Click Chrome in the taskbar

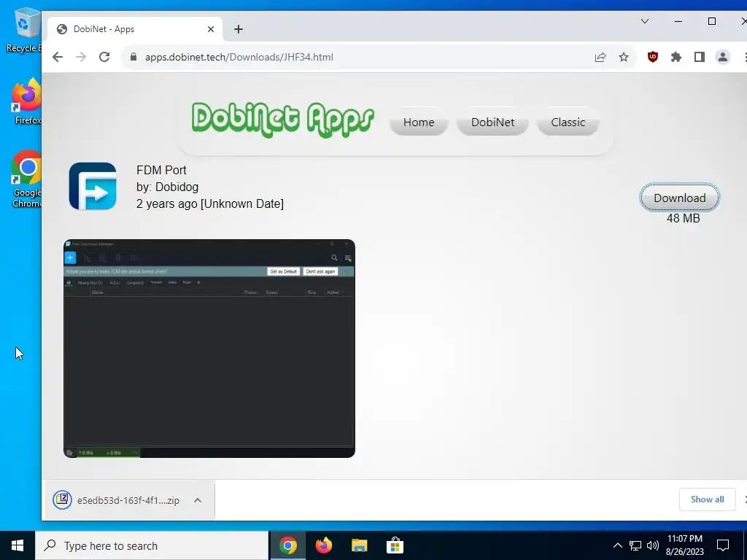click(x=288, y=545)
